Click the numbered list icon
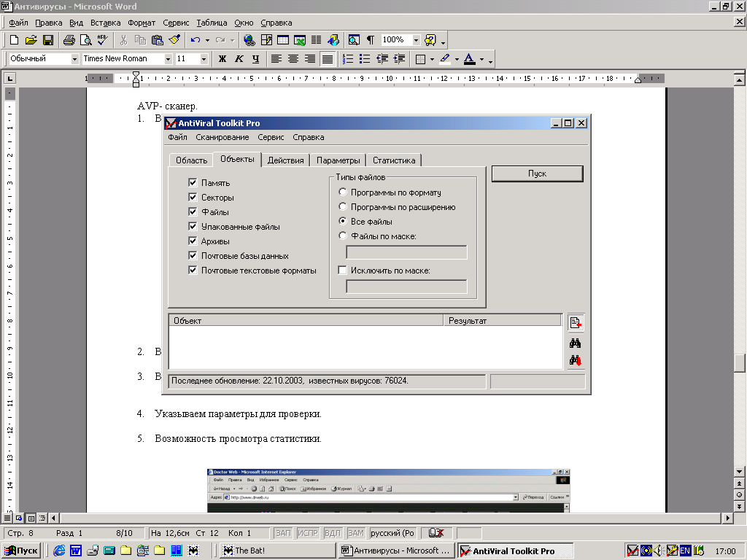 [x=348, y=58]
